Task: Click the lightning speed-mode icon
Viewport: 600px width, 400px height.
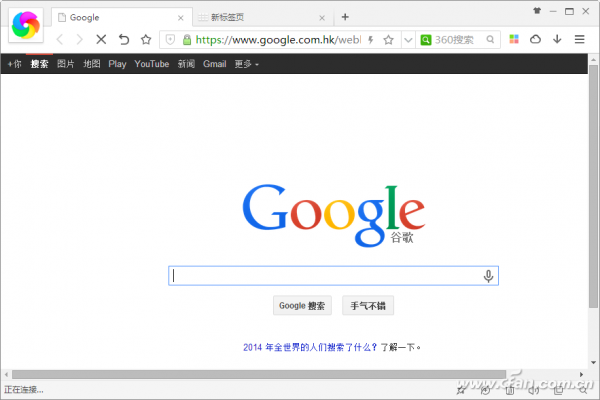Action: click(370, 39)
